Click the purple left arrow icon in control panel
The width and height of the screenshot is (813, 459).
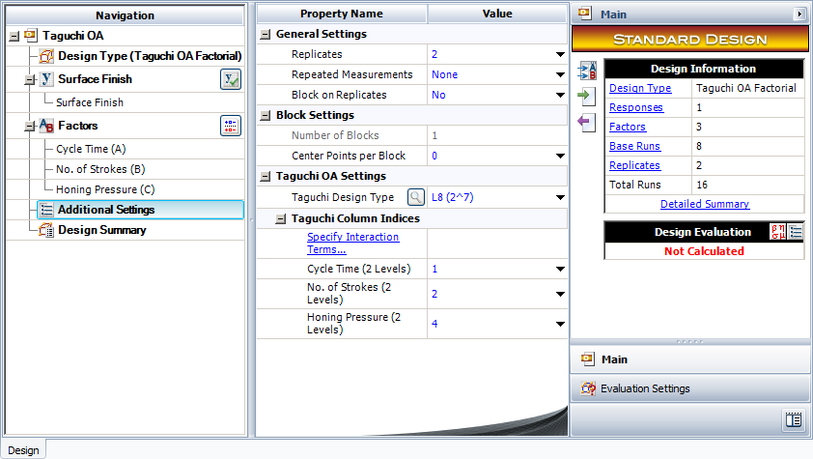(585, 121)
